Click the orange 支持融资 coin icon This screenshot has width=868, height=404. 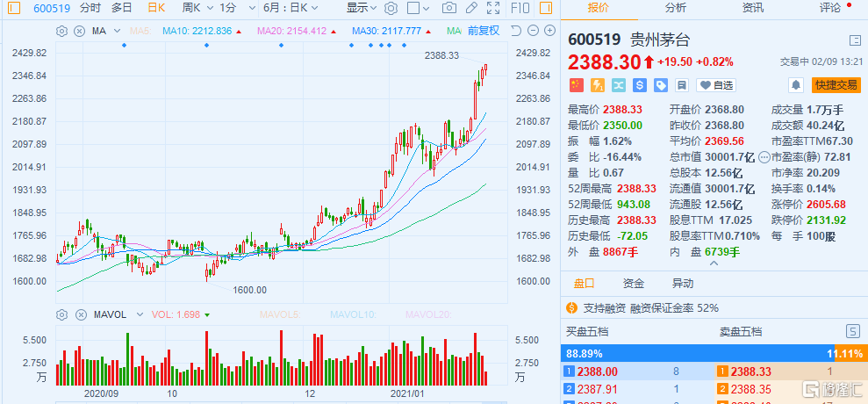571,307
